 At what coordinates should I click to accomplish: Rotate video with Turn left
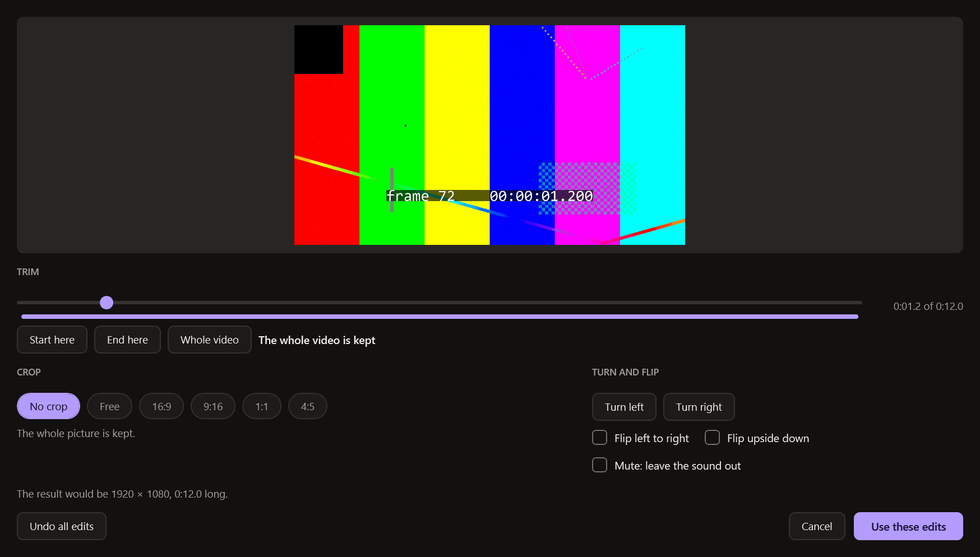624,407
